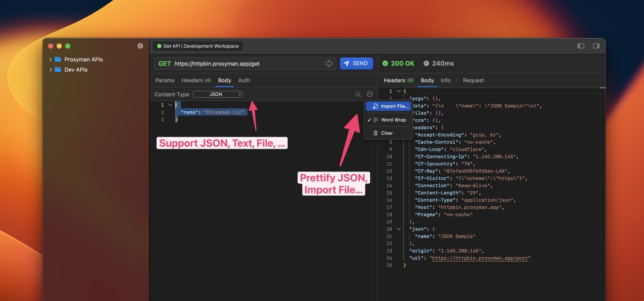
Task: Open the Get API | Development Workspace tab
Action: point(198,46)
